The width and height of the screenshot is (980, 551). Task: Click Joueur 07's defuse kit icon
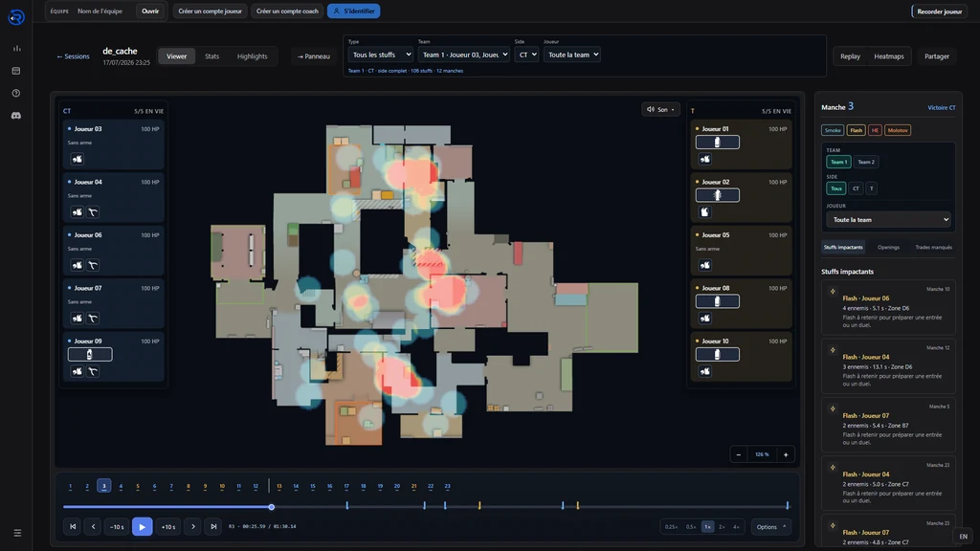pos(93,319)
